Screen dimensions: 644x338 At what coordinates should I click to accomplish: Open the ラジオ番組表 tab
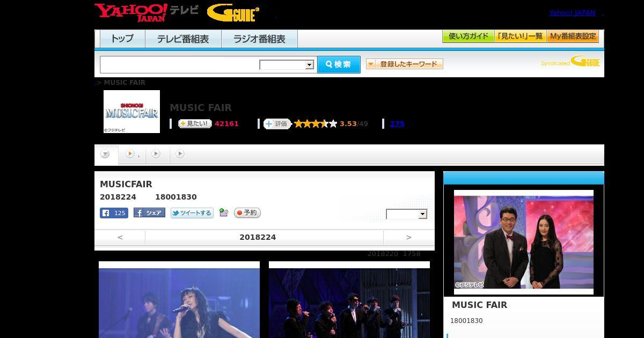pos(260,39)
